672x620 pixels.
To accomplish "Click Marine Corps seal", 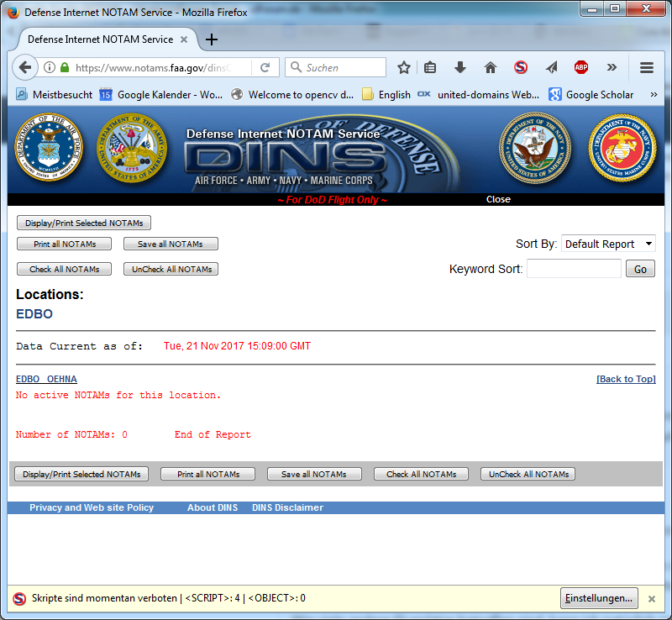I will pos(622,148).
